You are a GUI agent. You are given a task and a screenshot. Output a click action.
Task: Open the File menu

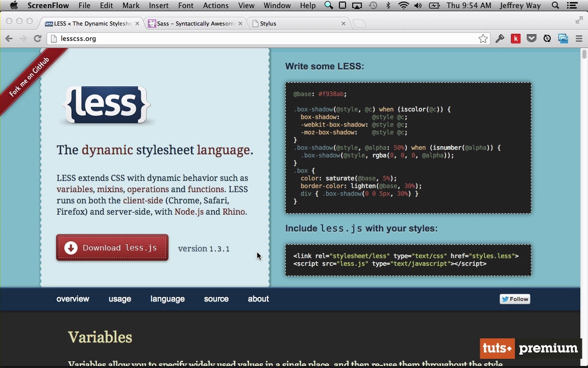(84, 5)
